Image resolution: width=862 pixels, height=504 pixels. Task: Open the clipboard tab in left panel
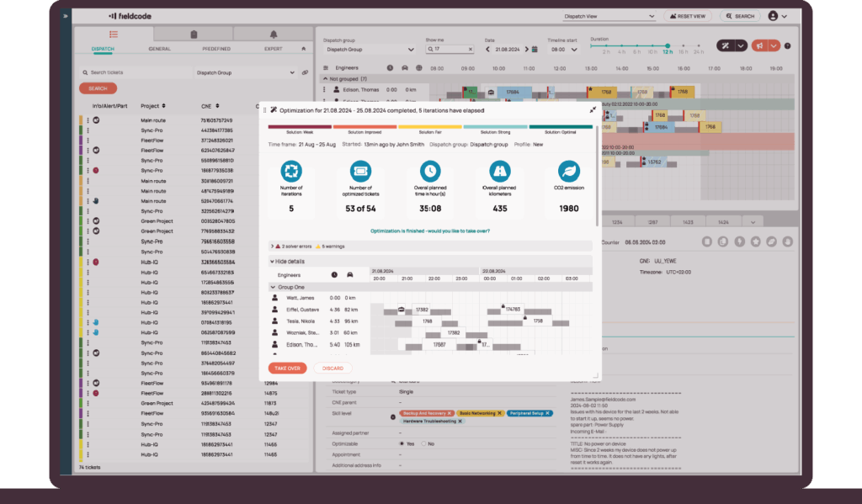194,34
